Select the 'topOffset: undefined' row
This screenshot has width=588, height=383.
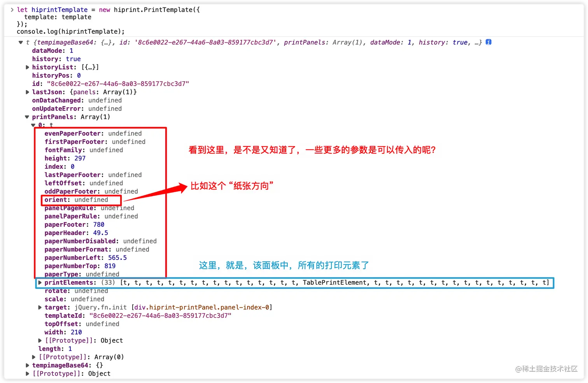point(82,324)
